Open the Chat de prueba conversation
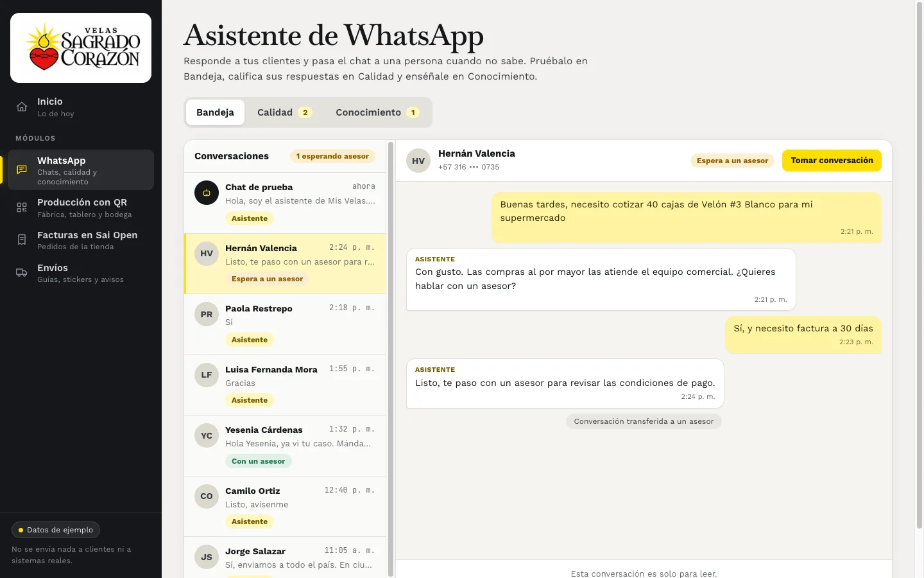Viewport: 924px width, 578px height. [x=285, y=203]
